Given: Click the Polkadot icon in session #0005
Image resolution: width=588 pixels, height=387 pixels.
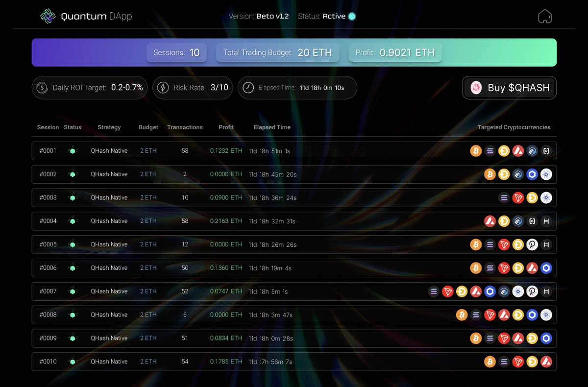Looking at the screenshot, I should click(x=532, y=244).
